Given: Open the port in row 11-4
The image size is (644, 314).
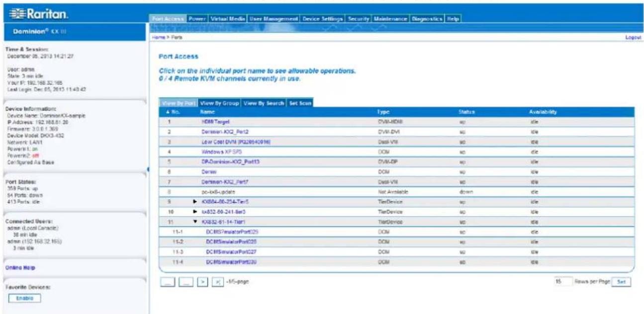Looking at the screenshot, I should tap(232, 261).
